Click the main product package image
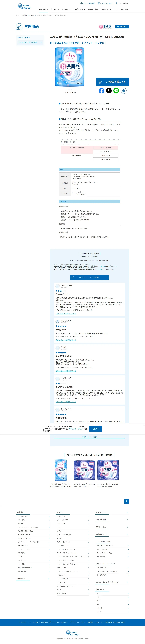 (70, 67)
